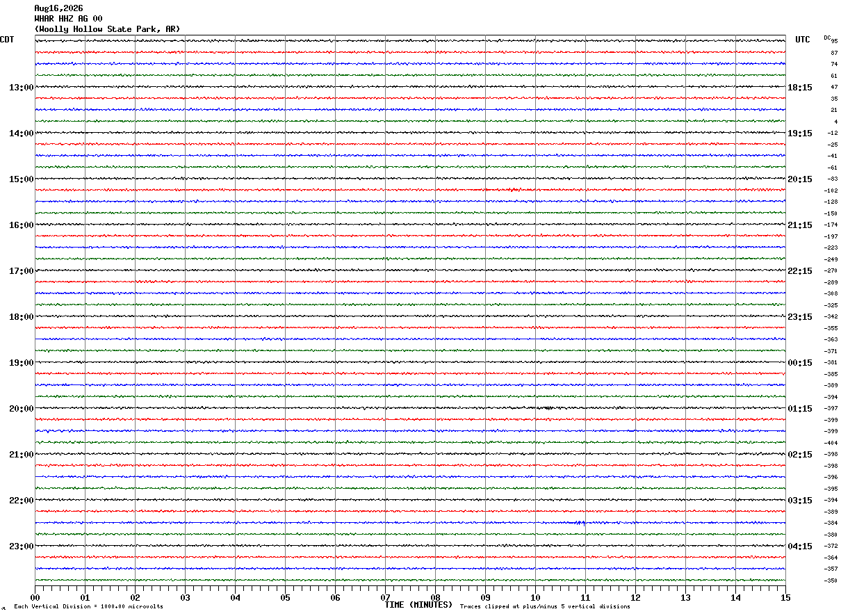The height and width of the screenshot is (616, 841).
Task: Click the DC offset value 95
Action: tap(834, 41)
